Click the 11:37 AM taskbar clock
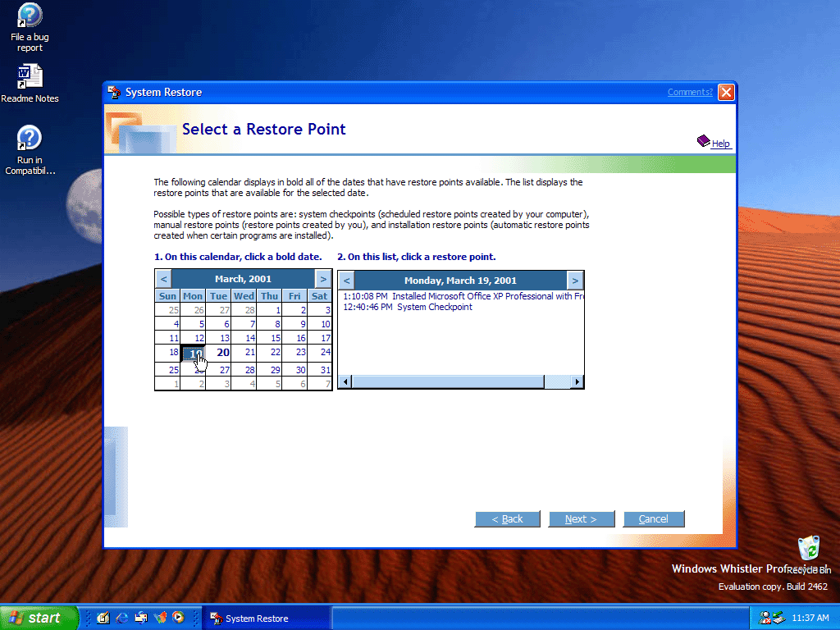 click(810, 618)
